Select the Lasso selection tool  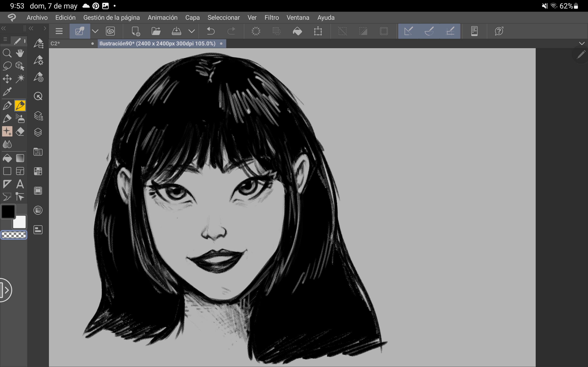click(7, 66)
